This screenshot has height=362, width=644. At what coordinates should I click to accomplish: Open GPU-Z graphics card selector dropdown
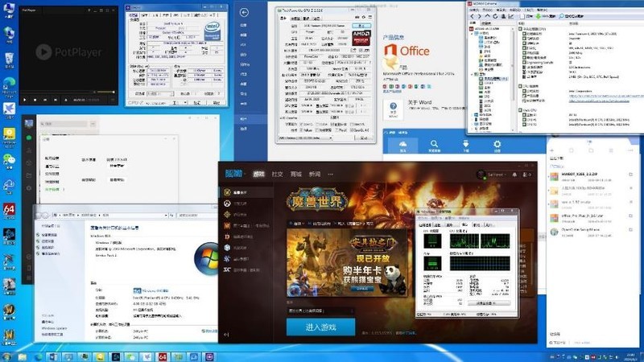(305, 138)
